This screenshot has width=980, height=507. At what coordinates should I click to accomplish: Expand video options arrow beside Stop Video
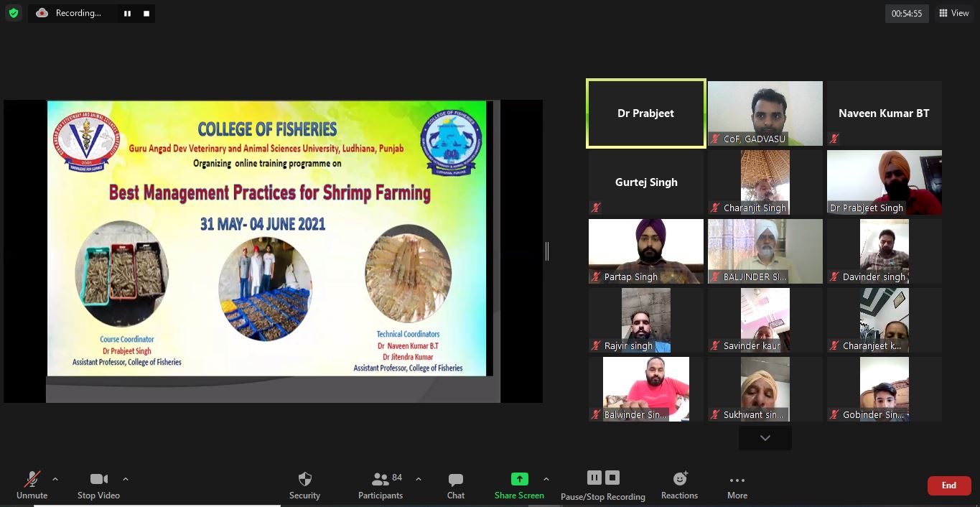coord(126,479)
